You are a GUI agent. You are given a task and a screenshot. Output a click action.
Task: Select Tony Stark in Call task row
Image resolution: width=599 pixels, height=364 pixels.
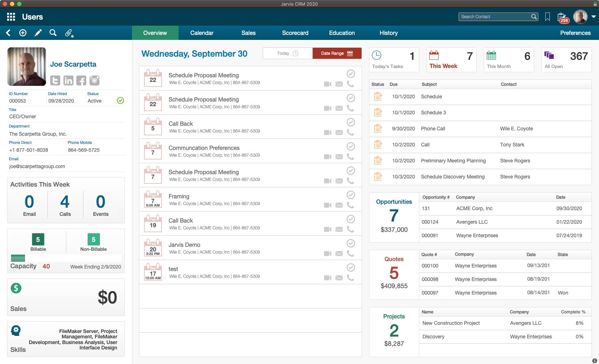tap(512, 145)
